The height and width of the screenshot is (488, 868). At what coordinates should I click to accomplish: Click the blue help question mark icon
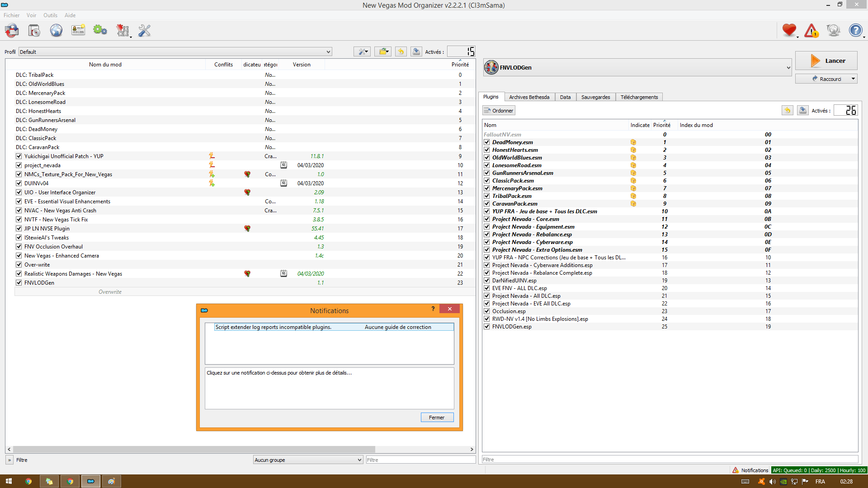[855, 31]
